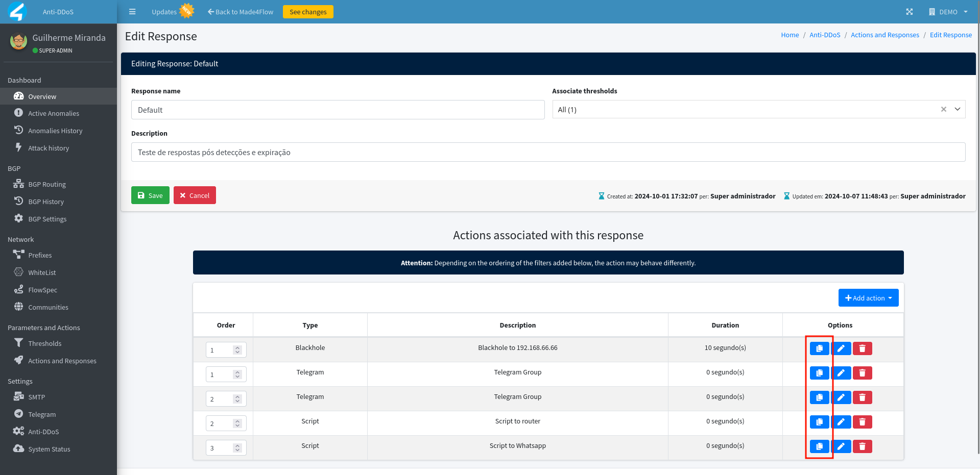Click Actions and Responses breadcrumb
The width and height of the screenshot is (980, 475).
click(x=885, y=35)
